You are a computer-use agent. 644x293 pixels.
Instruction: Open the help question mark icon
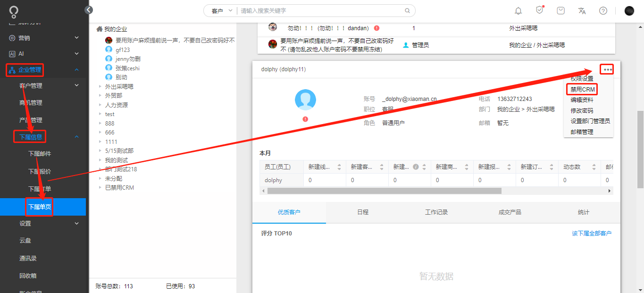603,10
